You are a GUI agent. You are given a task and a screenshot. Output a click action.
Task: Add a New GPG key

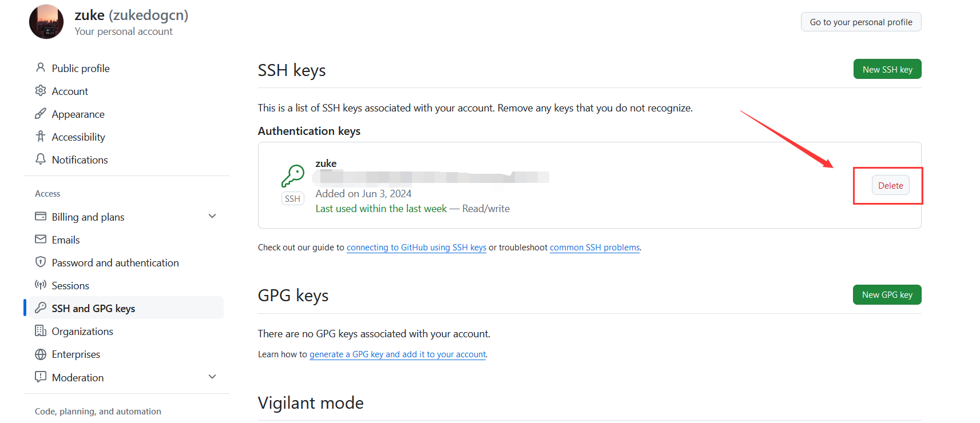coord(887,295)
